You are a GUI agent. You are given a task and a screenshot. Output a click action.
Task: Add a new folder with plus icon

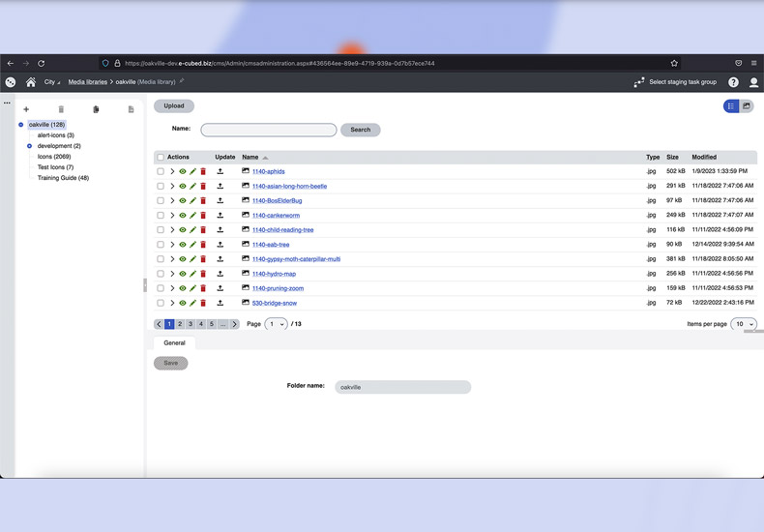(x=26, y=109)
